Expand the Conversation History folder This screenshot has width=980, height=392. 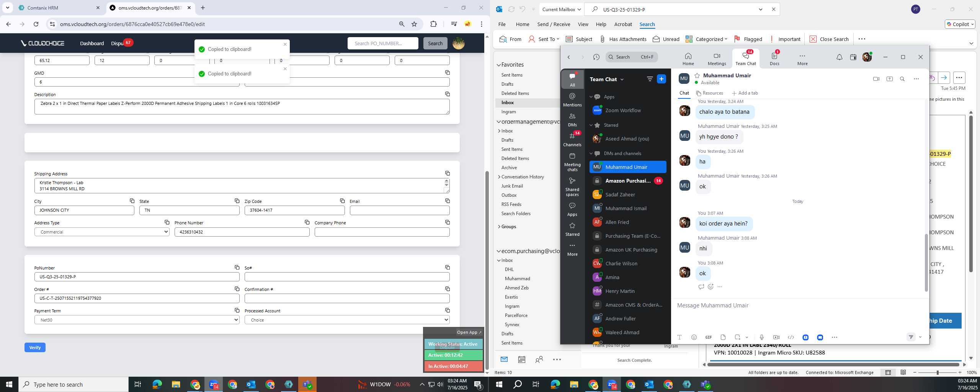[x=499, y=177]
